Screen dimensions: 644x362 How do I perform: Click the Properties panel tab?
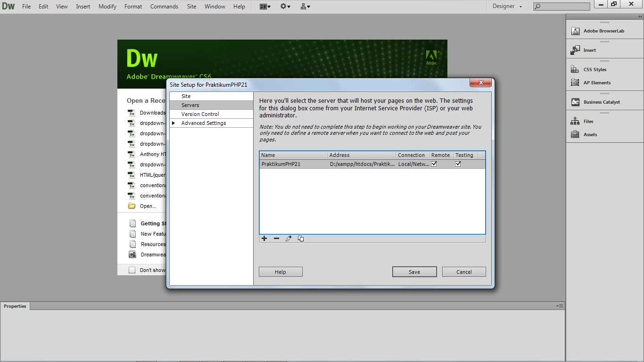[15, 306]
